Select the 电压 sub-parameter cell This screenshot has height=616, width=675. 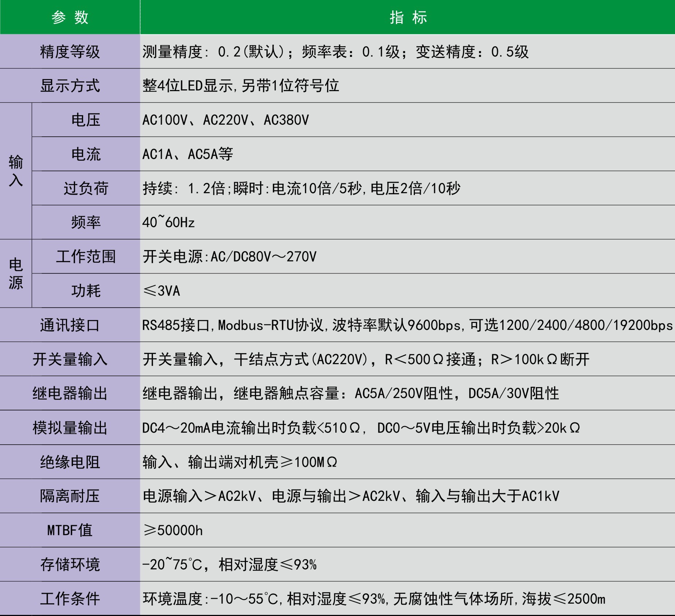[x=86, y=120]
